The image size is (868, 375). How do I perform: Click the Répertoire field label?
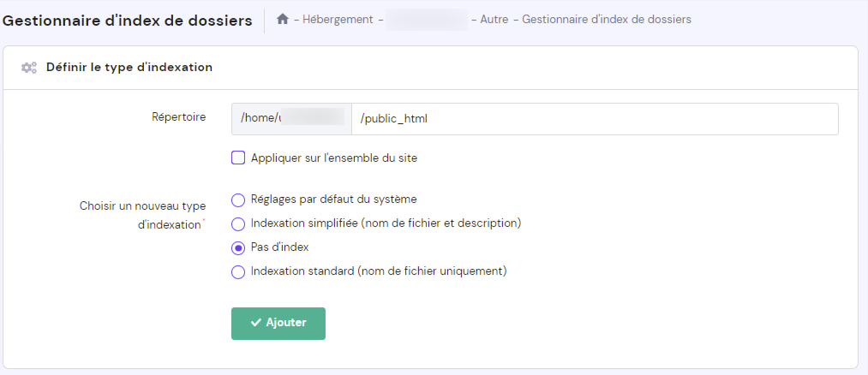(x=178, y=117)
